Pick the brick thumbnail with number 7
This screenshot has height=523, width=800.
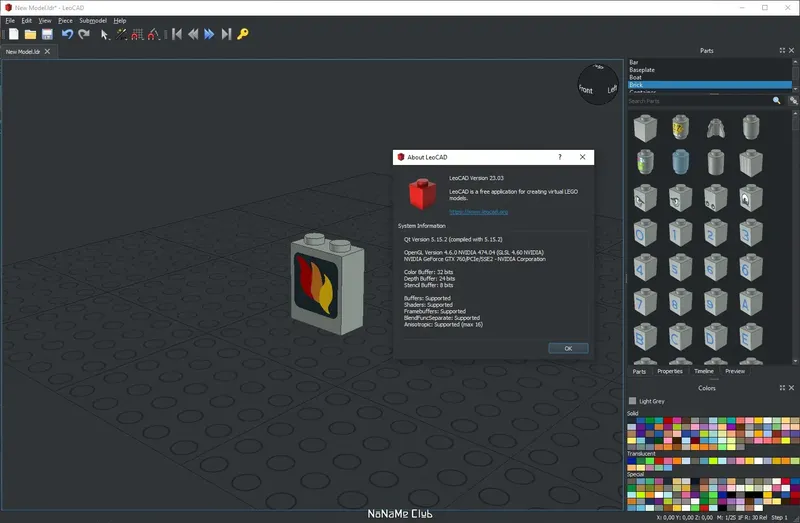pyautogui.click(x=645, y=302)
